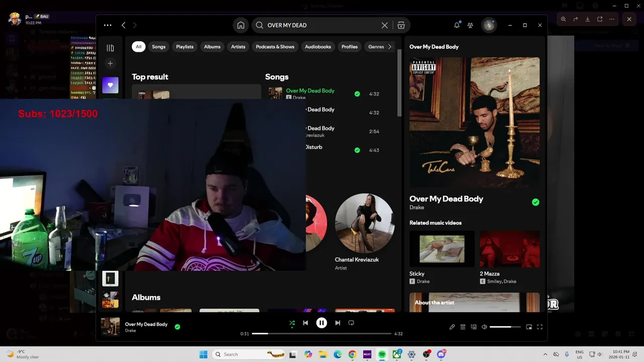Open the lyrics microphone icon
The width and height of the screenshot is (644, 362).
tap(452, 327)
